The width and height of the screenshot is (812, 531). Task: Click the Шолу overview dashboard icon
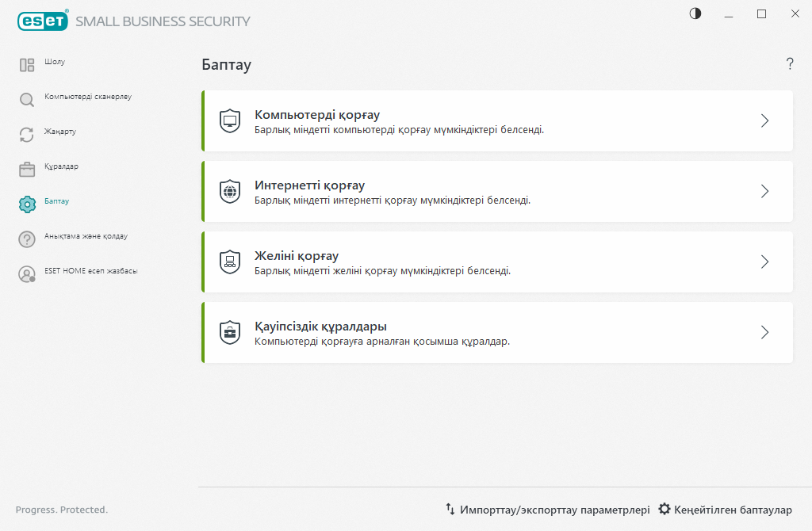click(x=27, y=65)
